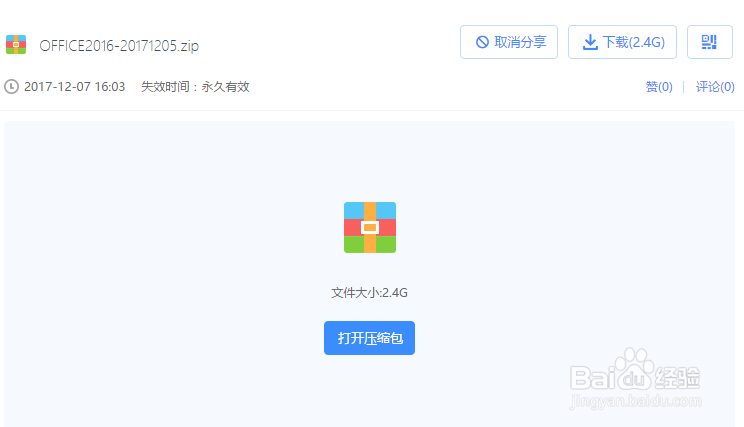Click the zip archive icon beside the file name
The image size is (744, 427).
pos(16,45)
